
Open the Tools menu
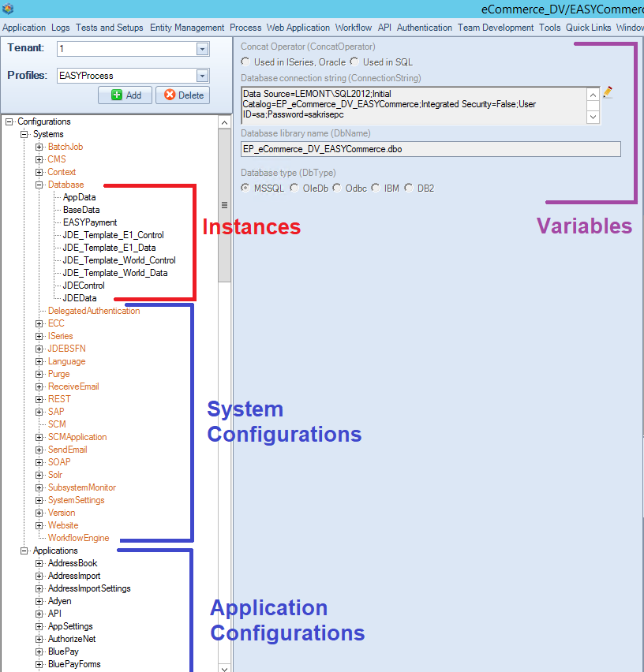(x=549, y=28)
